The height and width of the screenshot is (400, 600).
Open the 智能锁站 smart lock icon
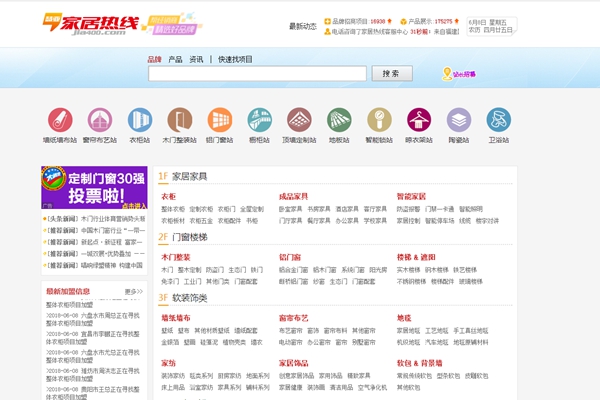379,120
